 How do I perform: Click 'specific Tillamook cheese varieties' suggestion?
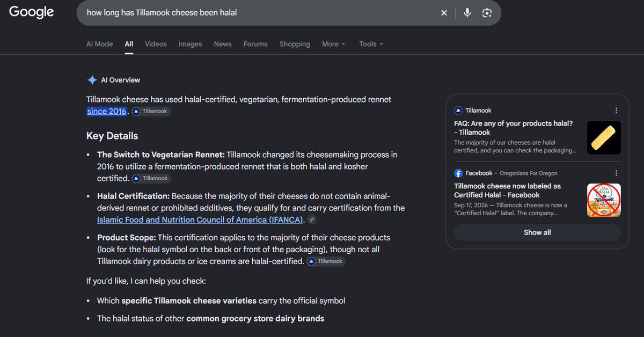pyautogui.click(x=189, y=301)
